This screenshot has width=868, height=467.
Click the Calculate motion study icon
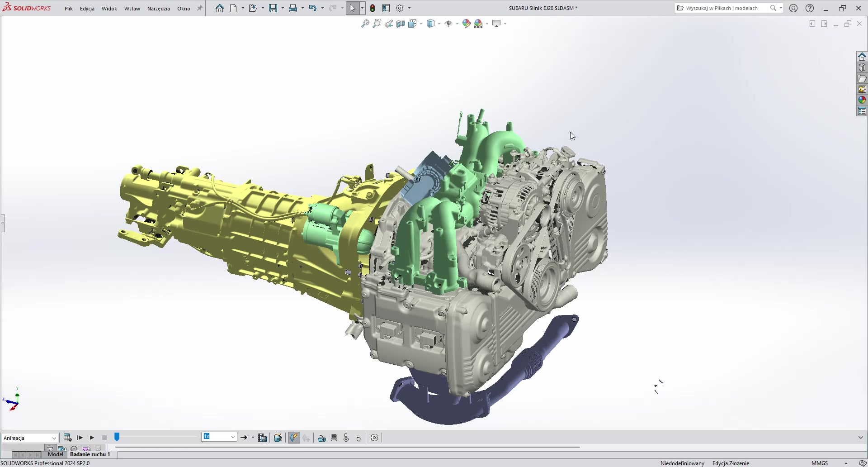pyautogui.click(x=67, y=438)
